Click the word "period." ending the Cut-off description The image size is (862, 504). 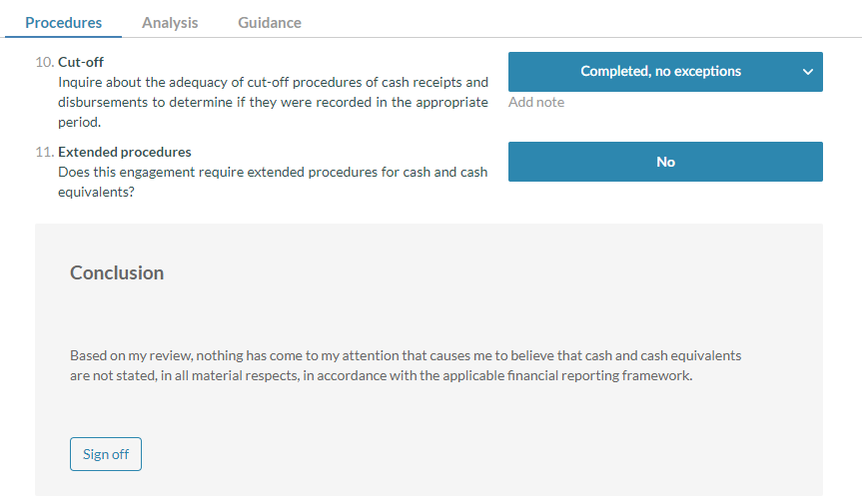80,122
